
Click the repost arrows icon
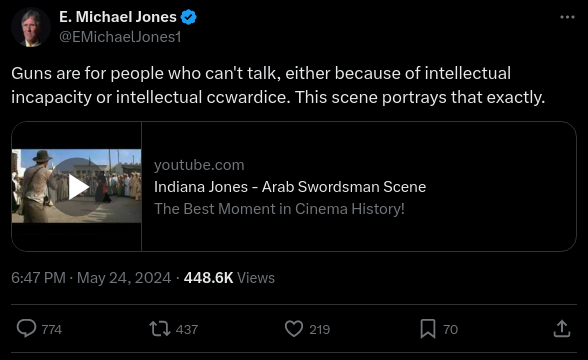160,329
